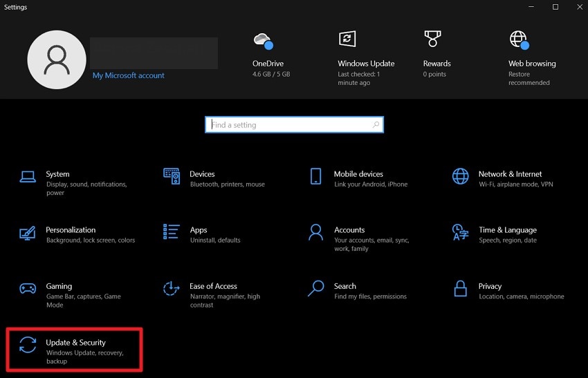Open the Rewards medal icon
This screenshot has width=588, height=378.
(432, 39)
